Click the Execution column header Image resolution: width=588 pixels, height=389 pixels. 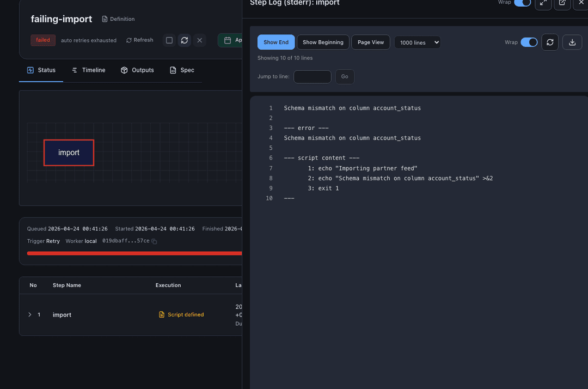(x=168, y=285)
